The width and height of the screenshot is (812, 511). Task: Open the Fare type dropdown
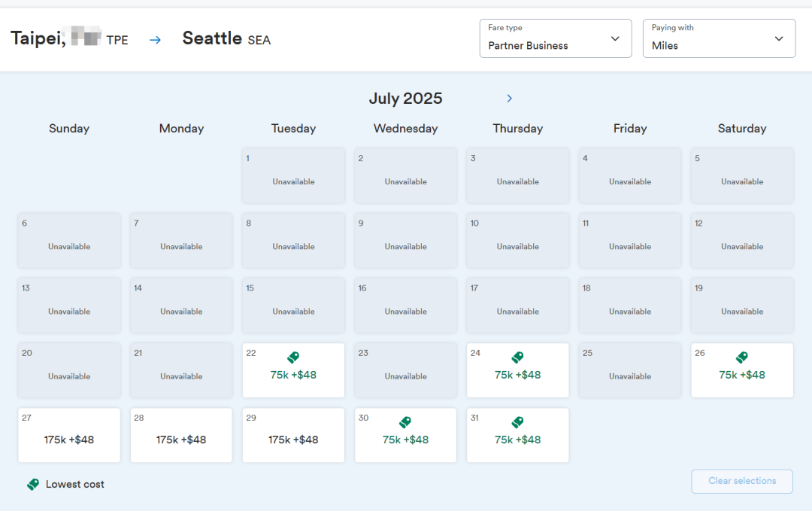coord(555,38)
